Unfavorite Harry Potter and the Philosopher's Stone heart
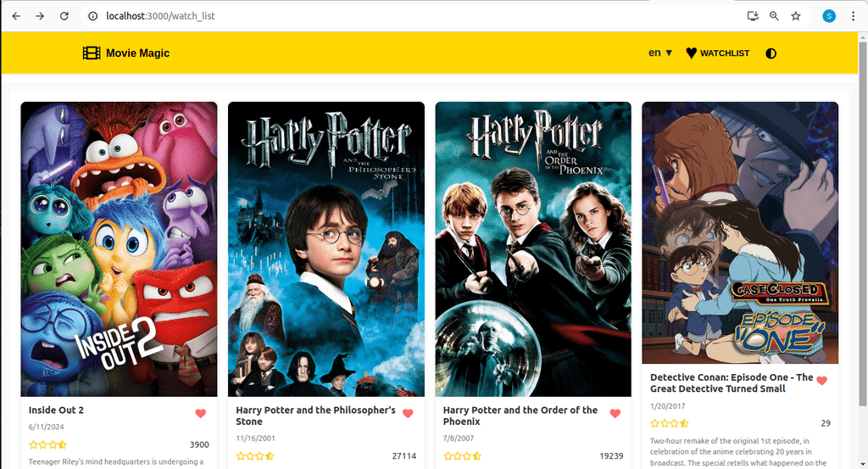868x469 pixels. click(x=408, y=413)
